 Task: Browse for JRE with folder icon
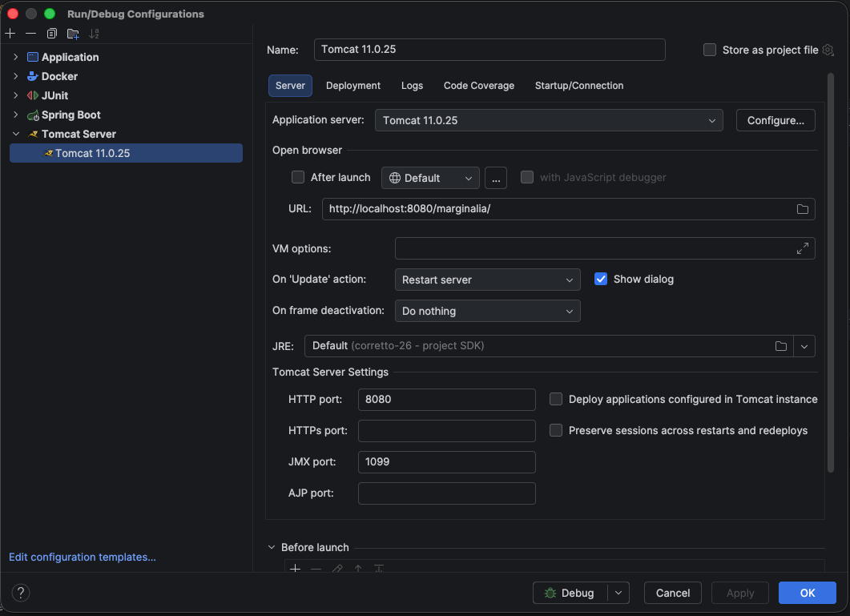(780, 346)
